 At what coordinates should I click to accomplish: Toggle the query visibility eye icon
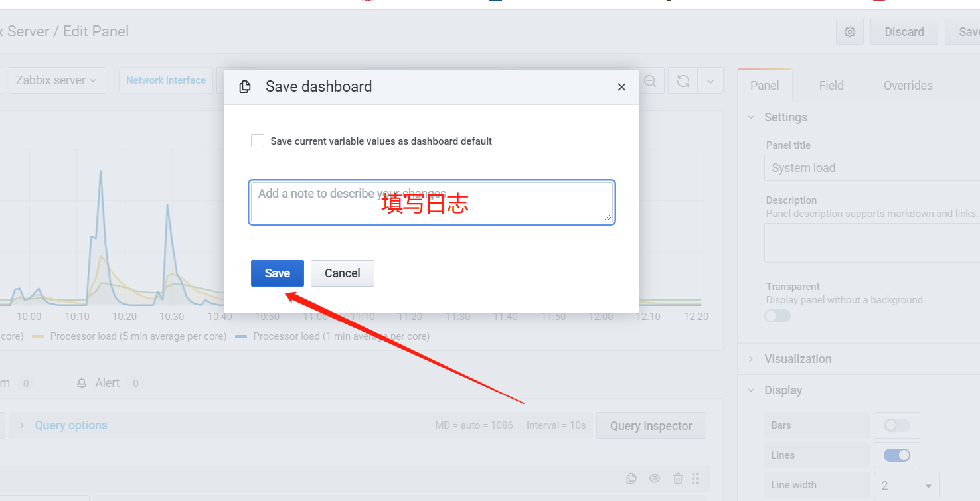[x=655, y=478]
